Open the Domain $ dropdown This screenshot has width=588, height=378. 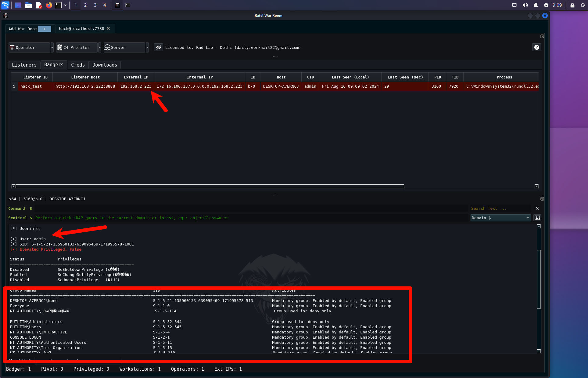[x=500, y=218]
